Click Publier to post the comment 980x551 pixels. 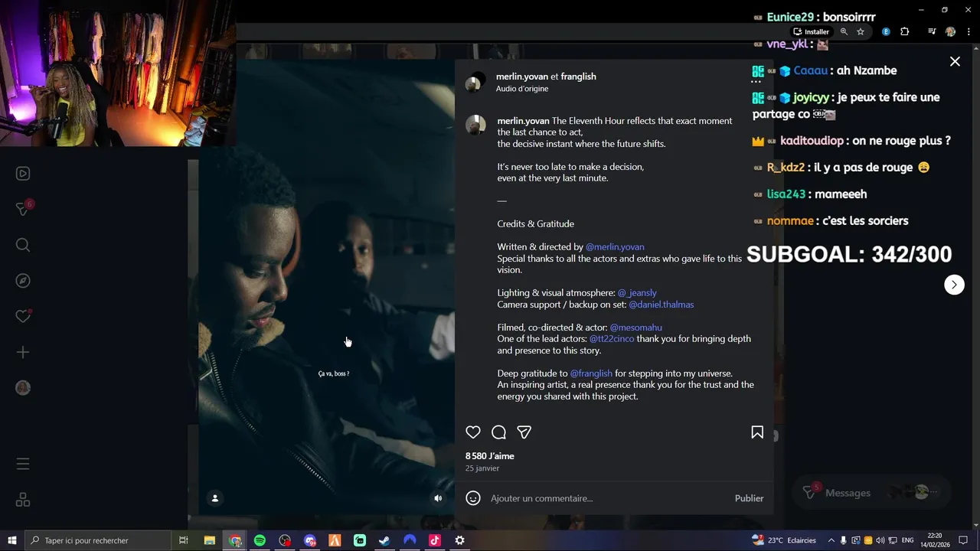pyautogui.click(x=749, y=498)
